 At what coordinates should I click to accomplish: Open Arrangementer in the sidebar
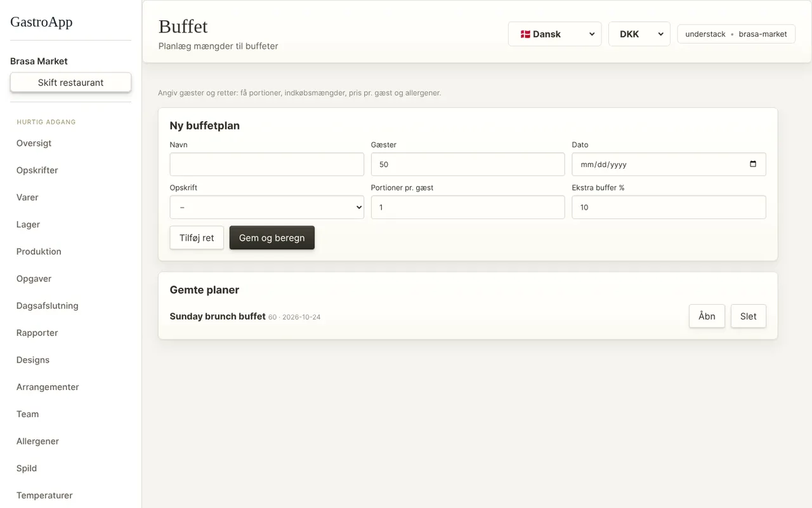[x=48, y=387]
